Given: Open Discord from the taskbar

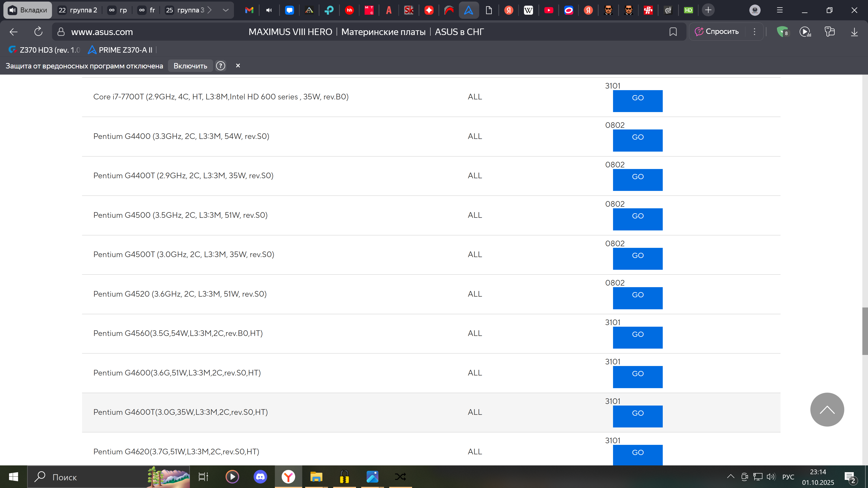Looking at the screenshot, I should click(x=260, y=476).
